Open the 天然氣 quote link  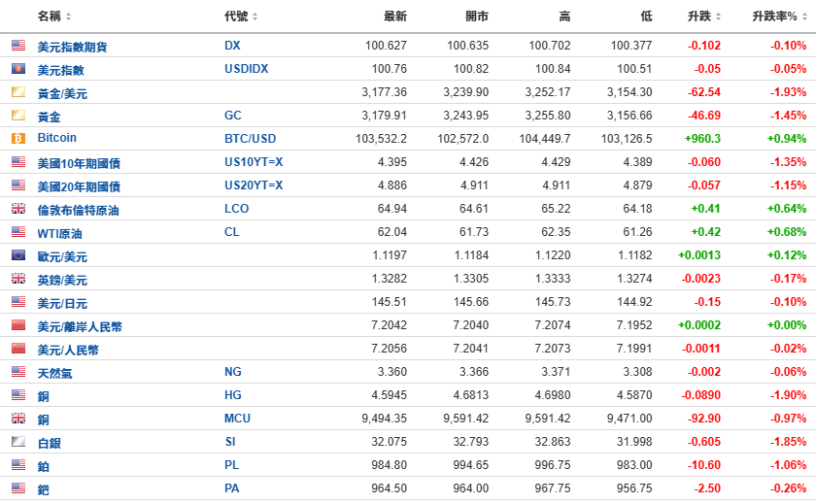coord(54,374)
